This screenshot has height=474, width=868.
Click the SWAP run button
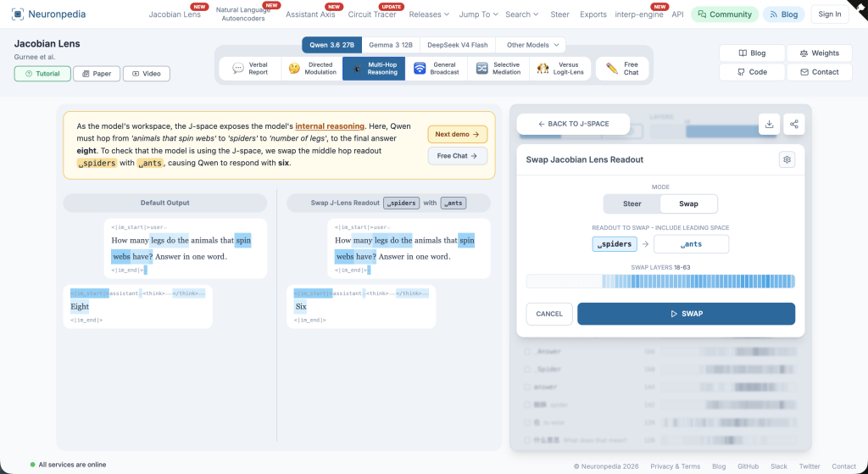(x=686, y=314)
